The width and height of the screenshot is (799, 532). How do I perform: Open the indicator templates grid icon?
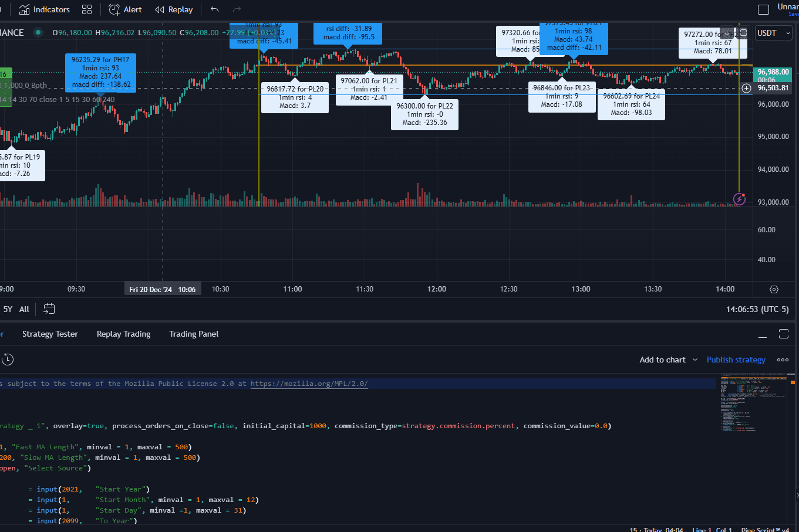pyautogui.click(x=87, y=9)
